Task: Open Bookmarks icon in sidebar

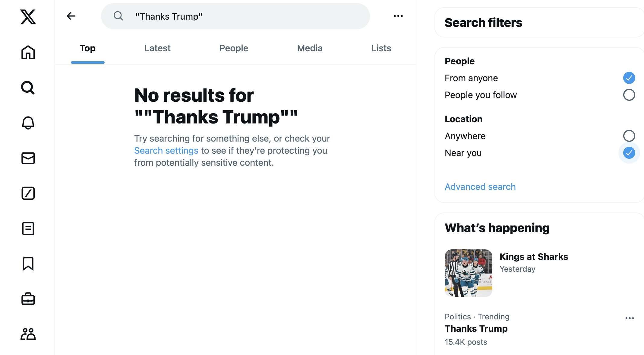Action: click(28, 264)
